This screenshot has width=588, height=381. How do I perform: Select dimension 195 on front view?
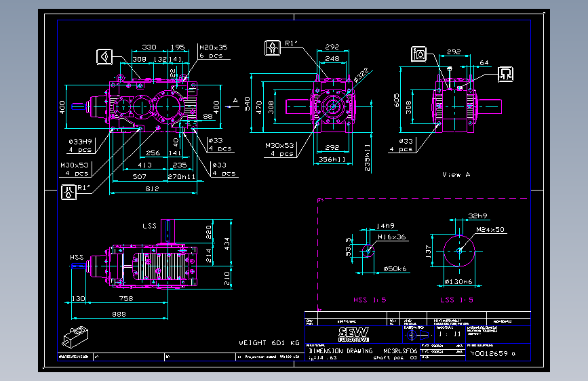(178, 47)
